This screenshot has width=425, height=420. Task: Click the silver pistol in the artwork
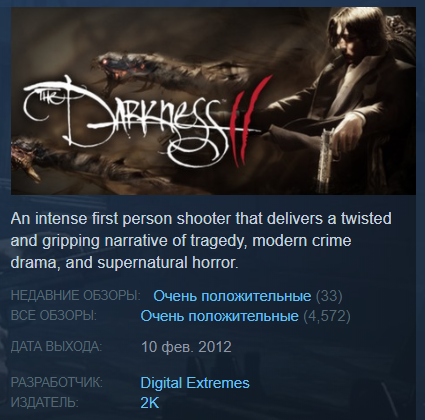[x=326, y=160]
